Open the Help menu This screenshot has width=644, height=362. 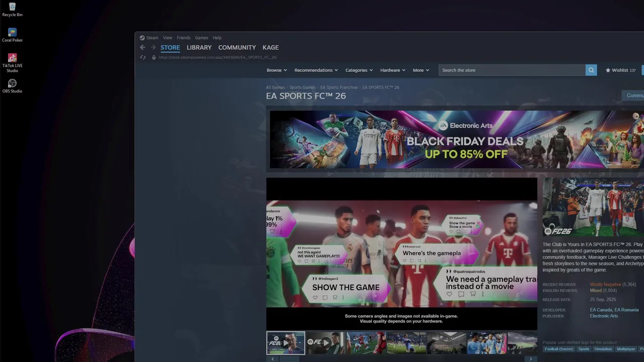click(x=217, y=38)
